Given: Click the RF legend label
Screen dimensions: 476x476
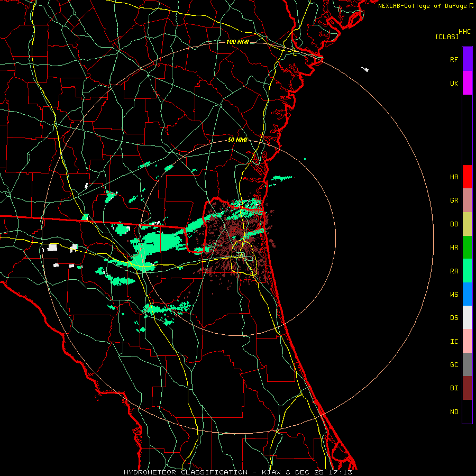Looking at the screenshot, I should coord(454,59).
